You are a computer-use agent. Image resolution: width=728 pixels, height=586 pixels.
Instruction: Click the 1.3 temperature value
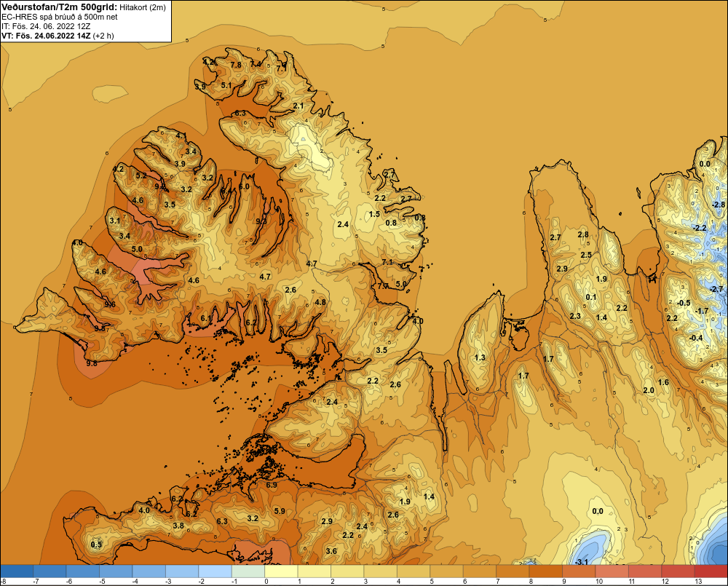[x=480, y=357]
